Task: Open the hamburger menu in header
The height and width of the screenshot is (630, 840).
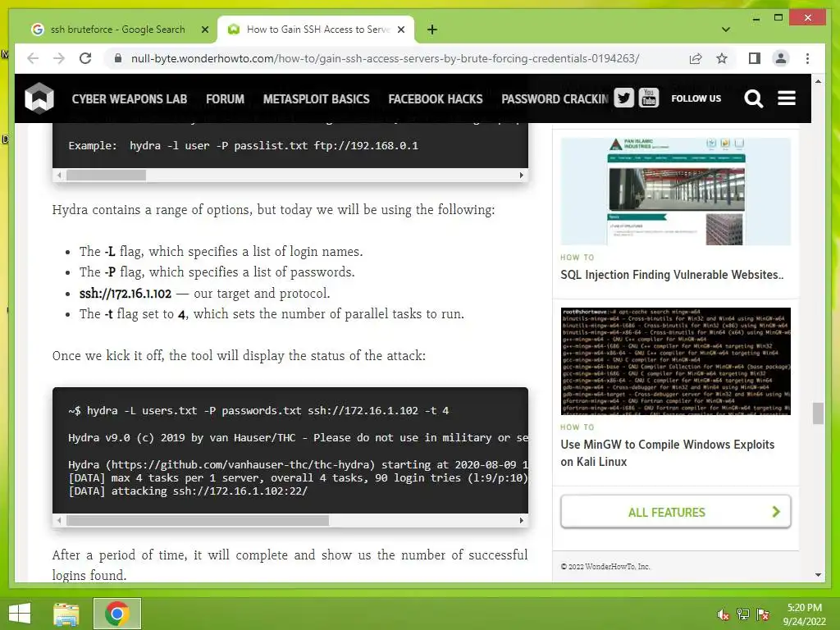Action: click(787, 98)
